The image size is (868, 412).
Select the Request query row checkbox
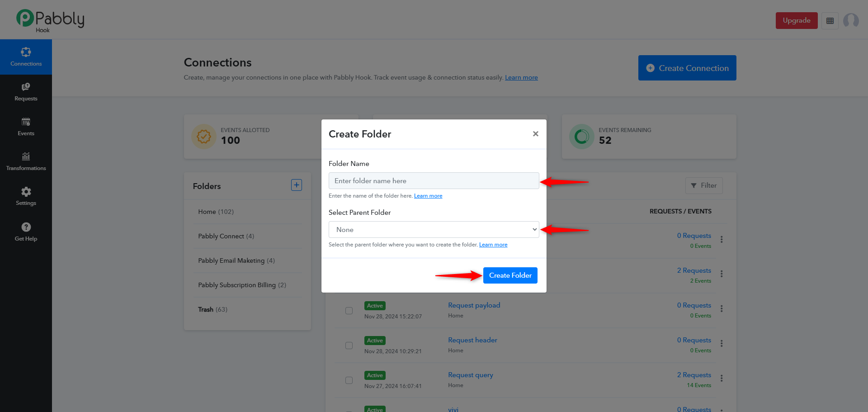(x=349, y=380)
